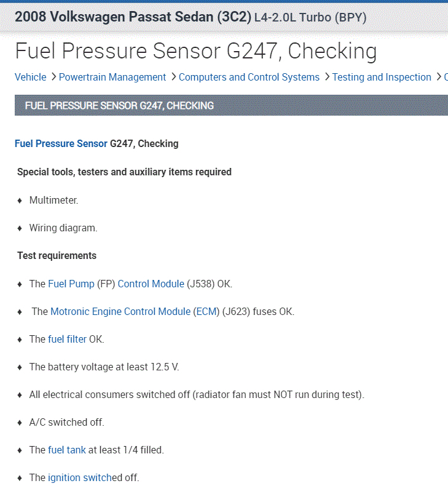Click chevron arrow before Powertrain Management
The width and height of the screenshot is (448, 494).
pyautogui.click(x=53, y=77)
